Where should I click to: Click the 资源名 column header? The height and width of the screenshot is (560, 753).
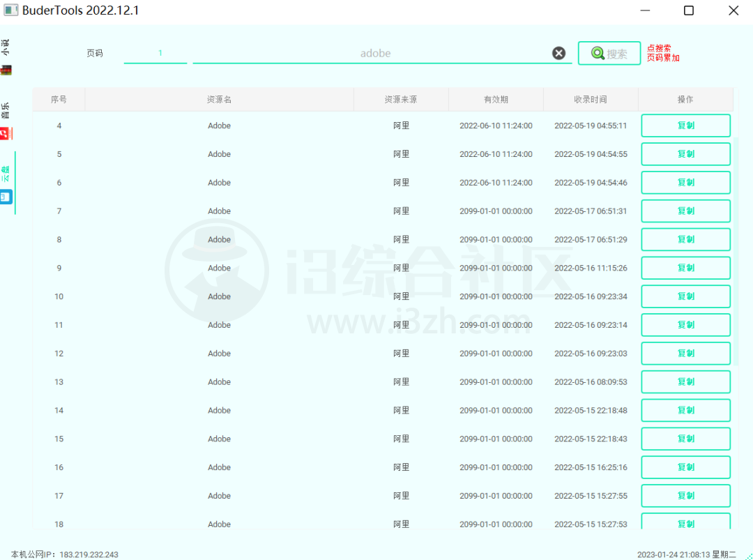coord(219,100)
